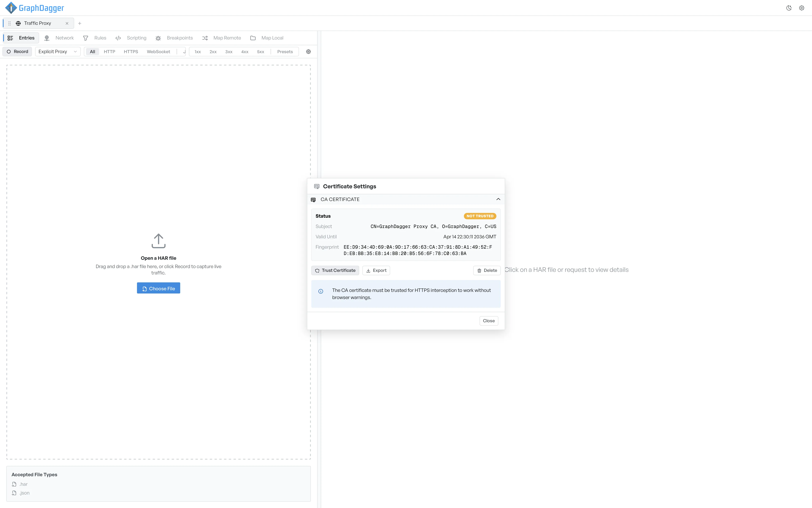Click the Map Remote shuffle icon
812x508 pixels.
coord(205,38)
